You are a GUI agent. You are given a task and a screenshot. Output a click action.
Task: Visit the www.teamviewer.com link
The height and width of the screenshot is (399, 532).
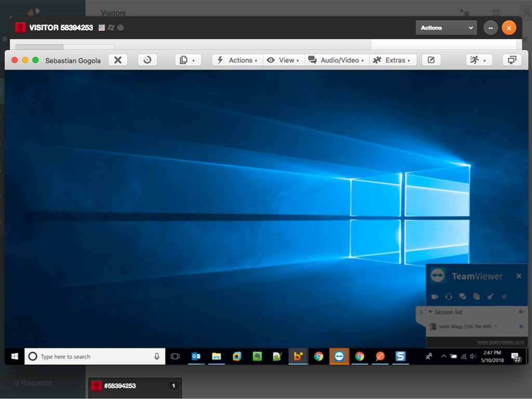click(501, 342)
